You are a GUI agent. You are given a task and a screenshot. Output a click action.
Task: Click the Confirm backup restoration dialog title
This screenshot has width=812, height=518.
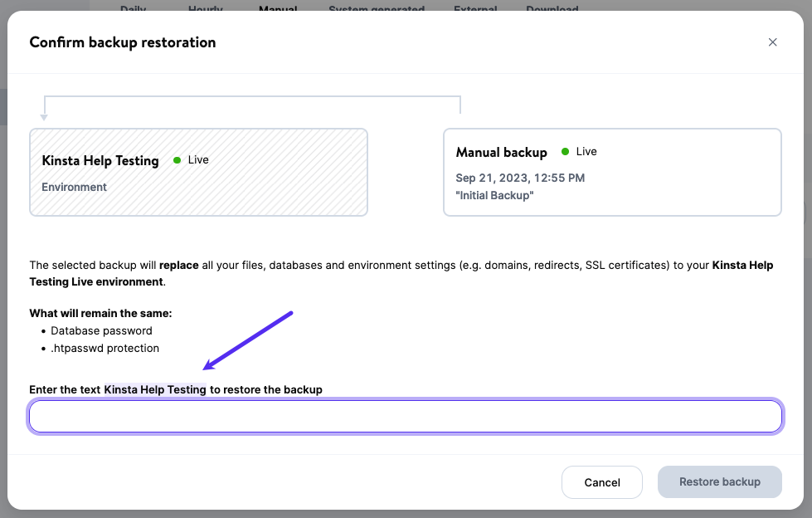coord(122,42)
